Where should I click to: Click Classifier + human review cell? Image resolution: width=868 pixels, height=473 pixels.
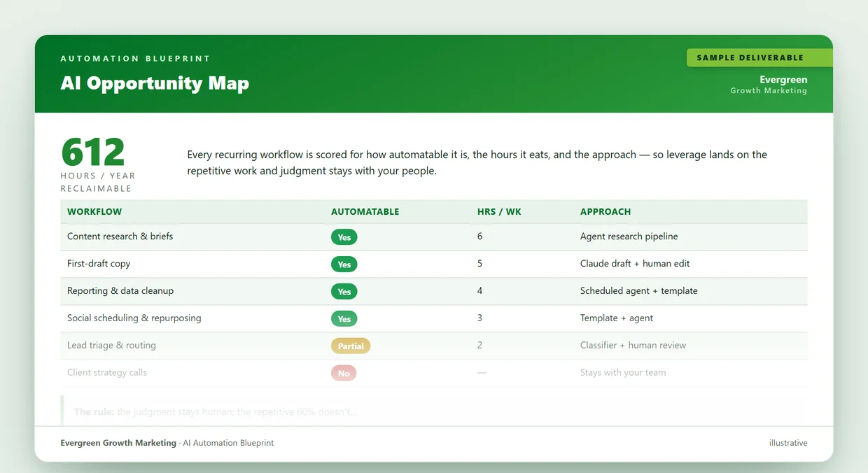point(633,346)
